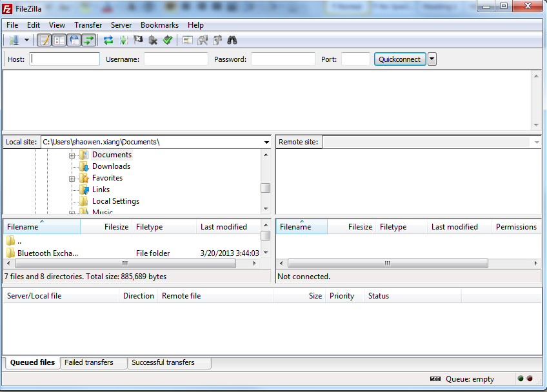Open the Local site path dropdown
This screenshot has width=547, height=392.
pos(266,142)
